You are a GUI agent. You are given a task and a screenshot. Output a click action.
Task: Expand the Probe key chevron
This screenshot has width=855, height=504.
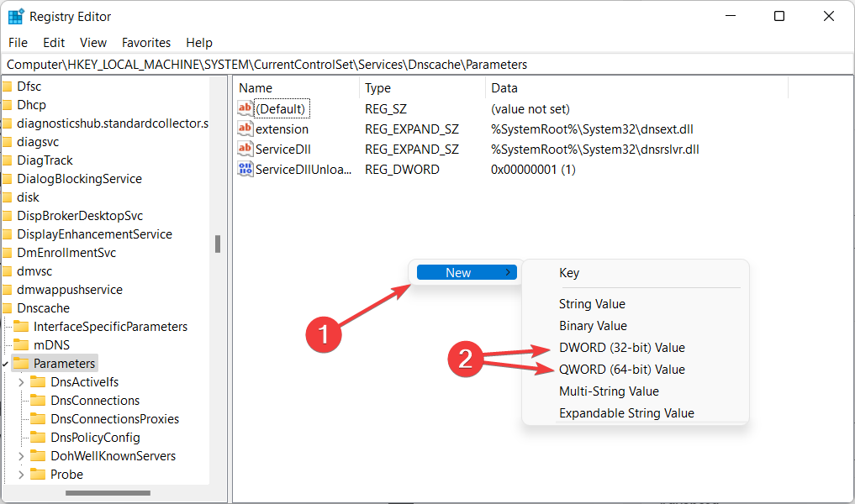[21, 475]
